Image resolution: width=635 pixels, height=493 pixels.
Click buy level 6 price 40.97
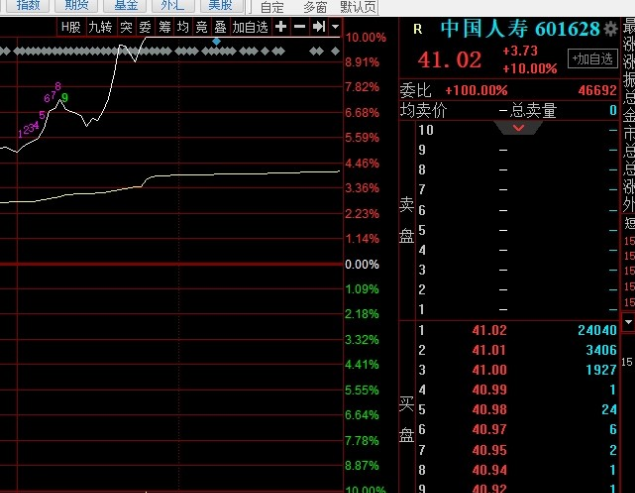tap(489, 429)
